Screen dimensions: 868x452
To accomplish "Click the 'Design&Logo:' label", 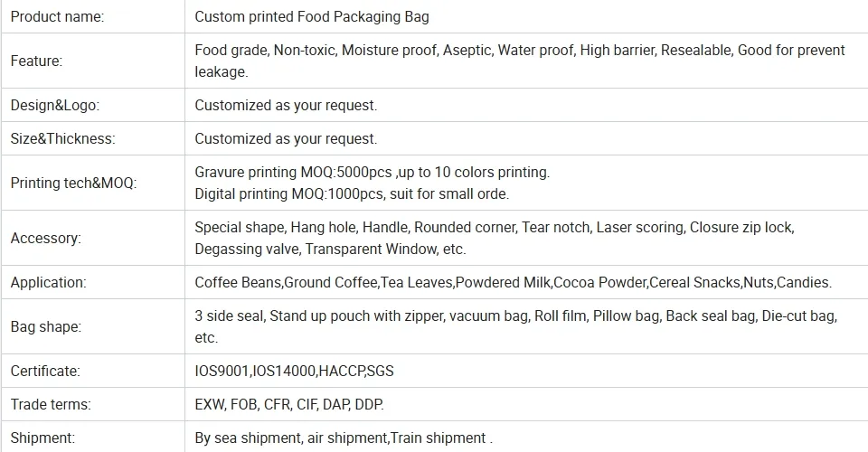I will point(55,105).
